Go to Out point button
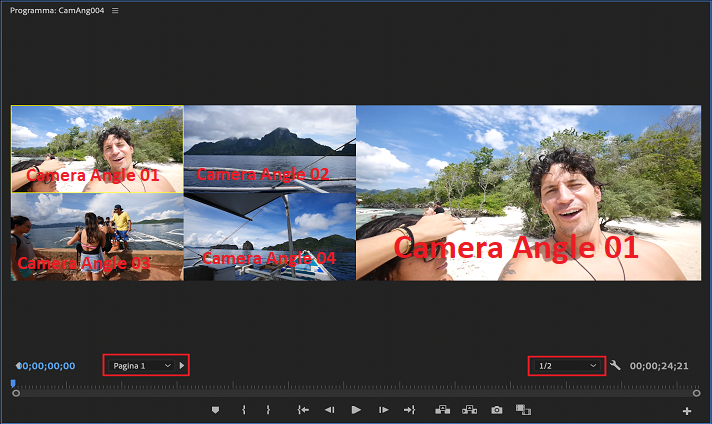The height and width of the screenshot is (424, 712). pos(409,410)
